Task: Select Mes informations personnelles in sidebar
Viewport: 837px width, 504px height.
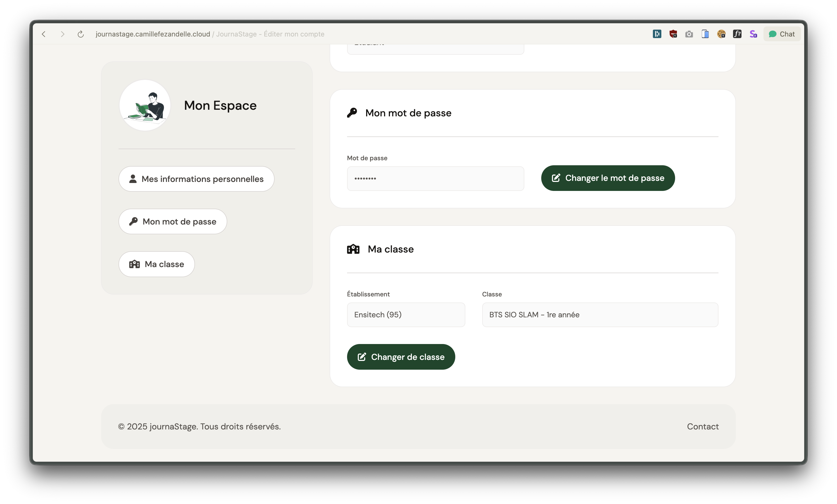Action: pos(196,179)
